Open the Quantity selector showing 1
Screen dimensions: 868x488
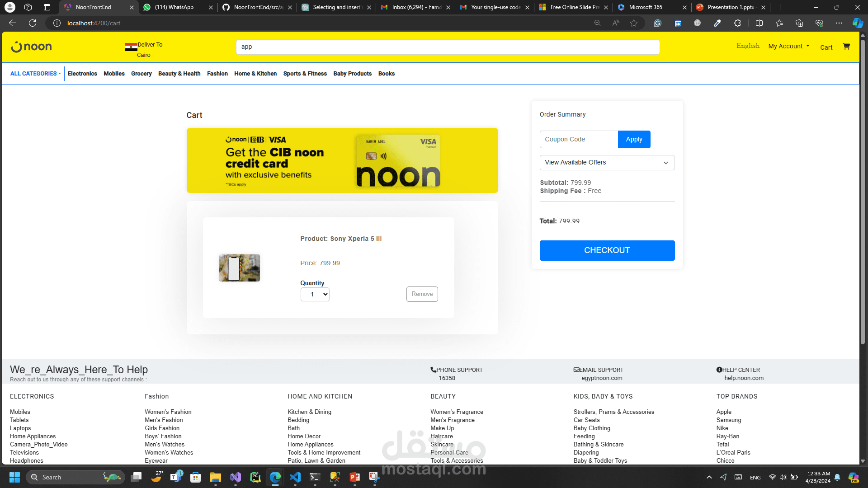(x=315, y=294)
